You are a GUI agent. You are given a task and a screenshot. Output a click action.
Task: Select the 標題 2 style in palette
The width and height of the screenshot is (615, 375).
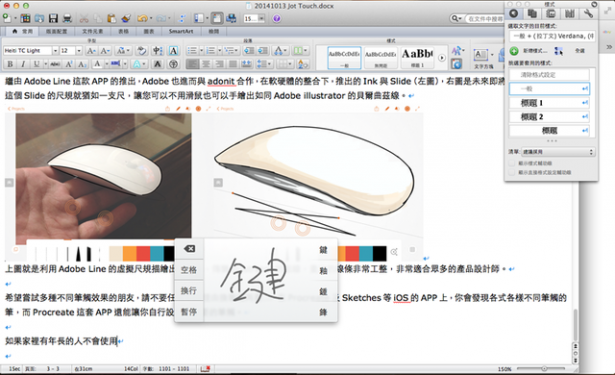click(x=549, y=117)
